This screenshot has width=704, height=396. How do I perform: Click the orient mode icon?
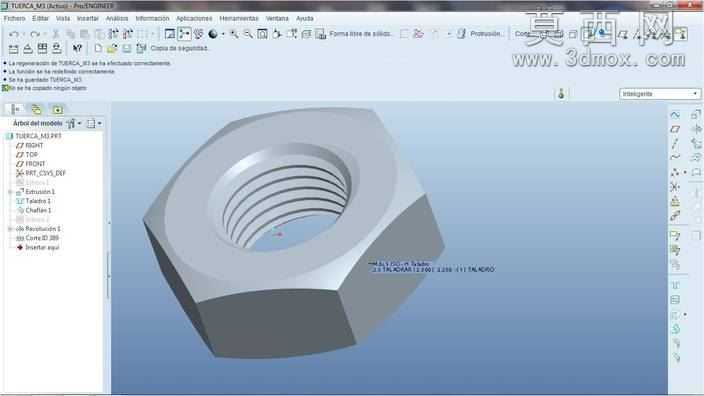(x=198, y=34)
